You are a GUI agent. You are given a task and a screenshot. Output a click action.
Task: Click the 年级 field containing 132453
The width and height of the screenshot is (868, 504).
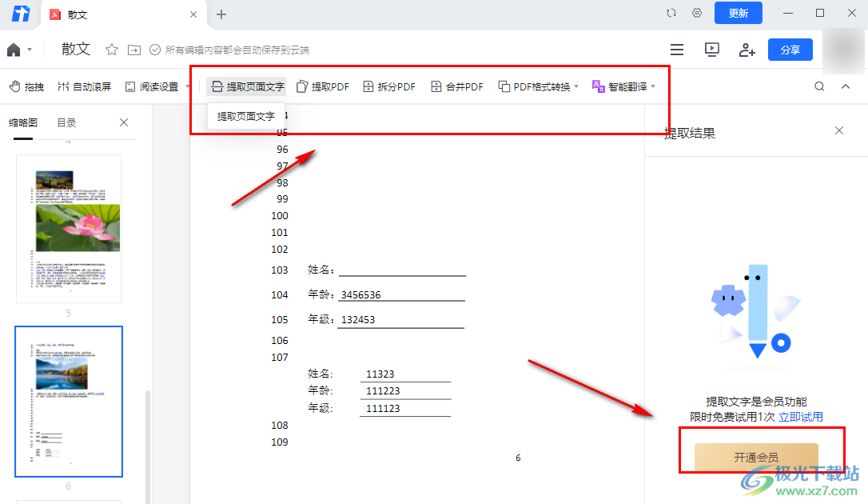[x=400, y=319]
